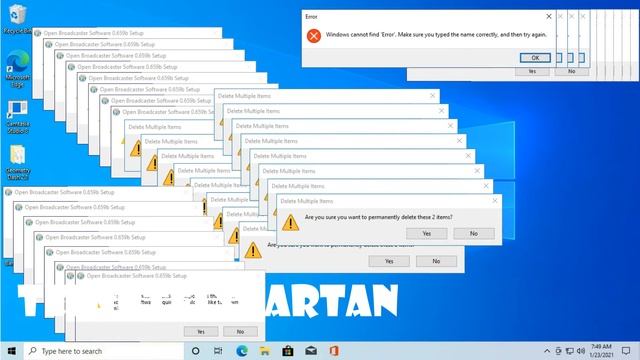The image size is (640, 360).
Task: Click the No button below the Error dialog
Action: (x=571, y=71)
